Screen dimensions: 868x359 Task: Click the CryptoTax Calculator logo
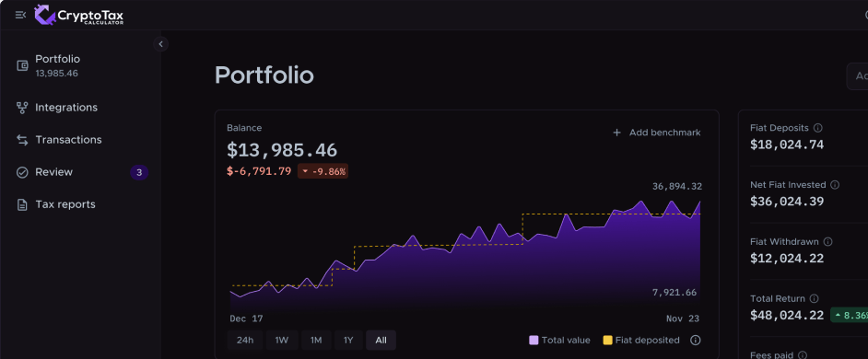point(78,15)
